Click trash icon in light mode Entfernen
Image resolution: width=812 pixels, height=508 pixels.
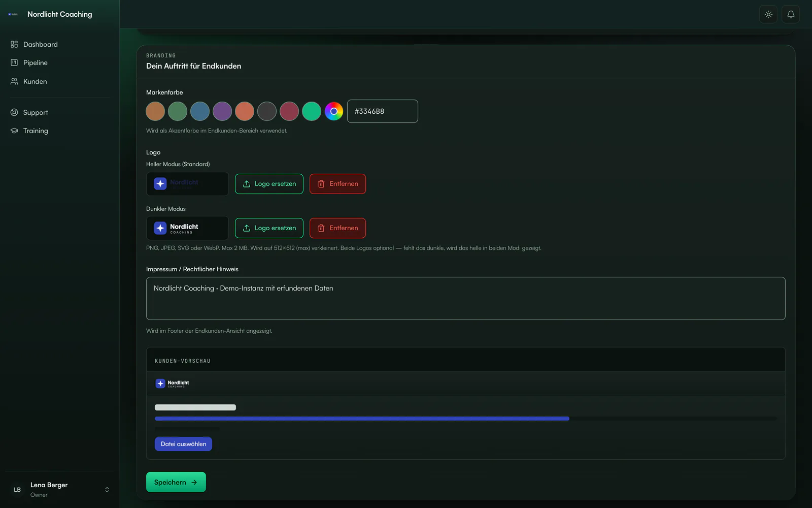click(321, 184)
